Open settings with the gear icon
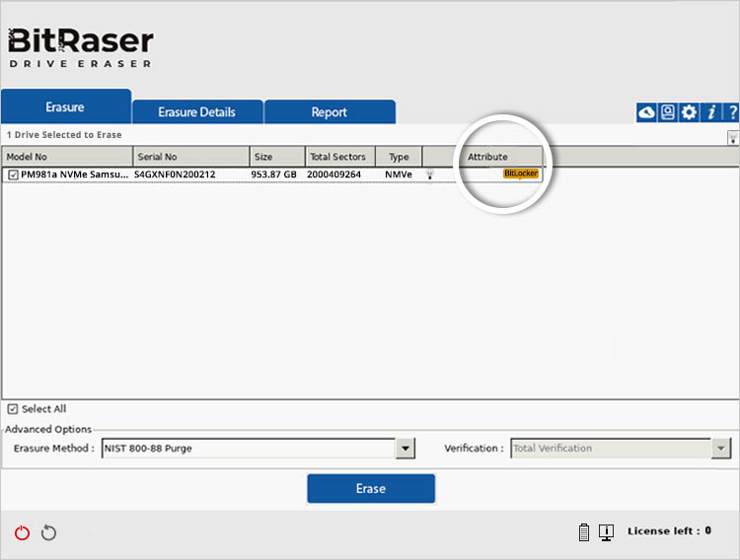The width and height of the screenshot is (740, 560). point(689,112)
